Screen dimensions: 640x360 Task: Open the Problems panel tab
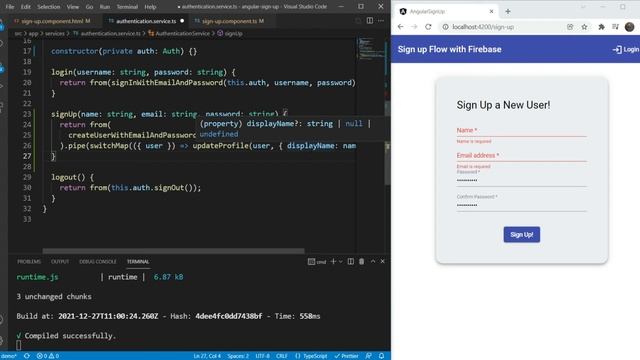pyautogui.click(x=29, y=262)
